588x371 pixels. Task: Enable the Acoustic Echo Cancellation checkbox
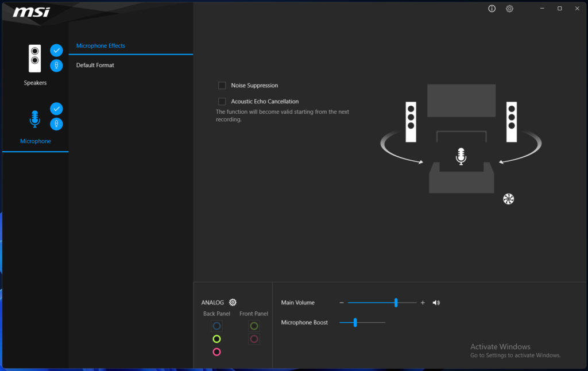pyautogui.click(x=222, y=102)
